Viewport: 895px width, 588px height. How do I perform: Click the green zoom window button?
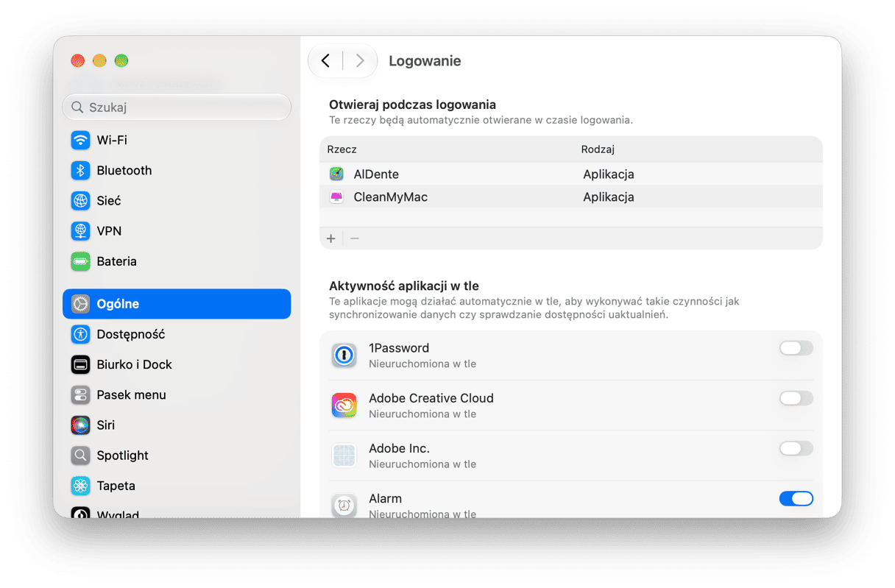[x=121, y=60]
